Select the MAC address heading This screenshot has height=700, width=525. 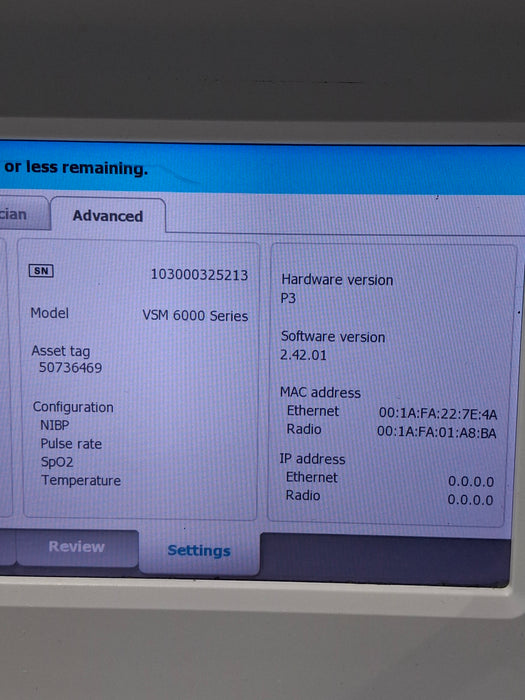[320, 392]
